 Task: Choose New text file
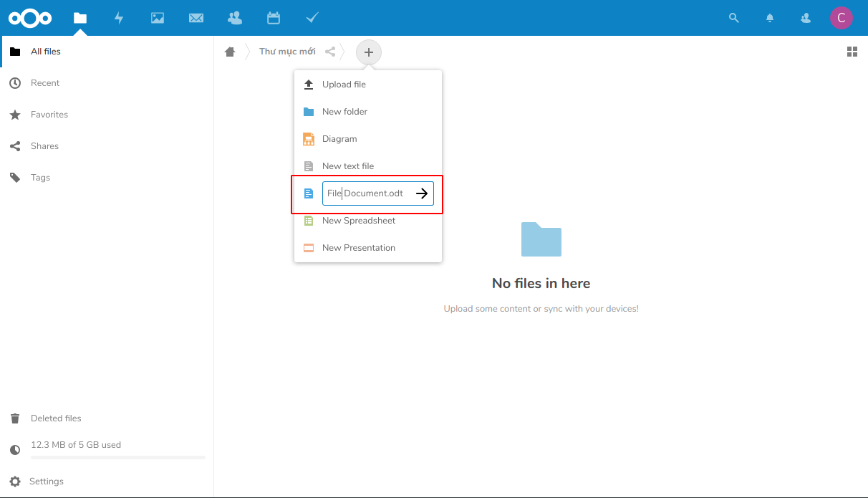click(x=368, y=166)
